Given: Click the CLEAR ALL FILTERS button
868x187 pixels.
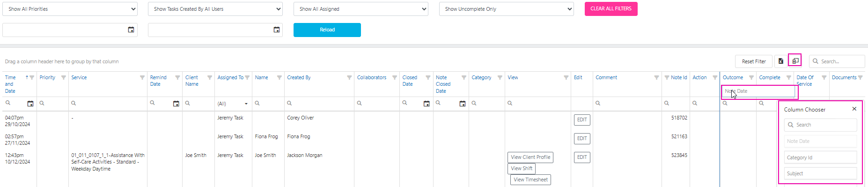Looking at the screenshot, I should pyautogui.click(x=611, y=9).
